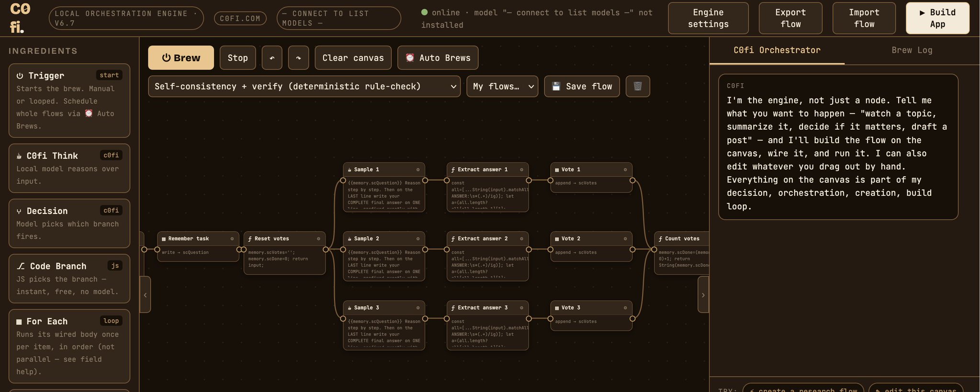
Task: Click the output port of Reset votes node
Action: [326, 249]
